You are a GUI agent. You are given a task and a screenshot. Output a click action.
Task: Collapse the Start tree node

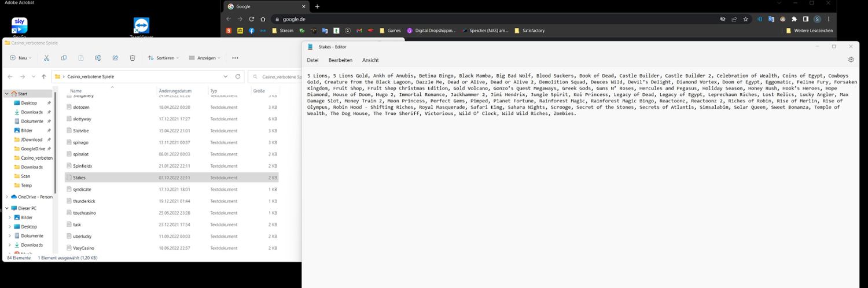6,94
